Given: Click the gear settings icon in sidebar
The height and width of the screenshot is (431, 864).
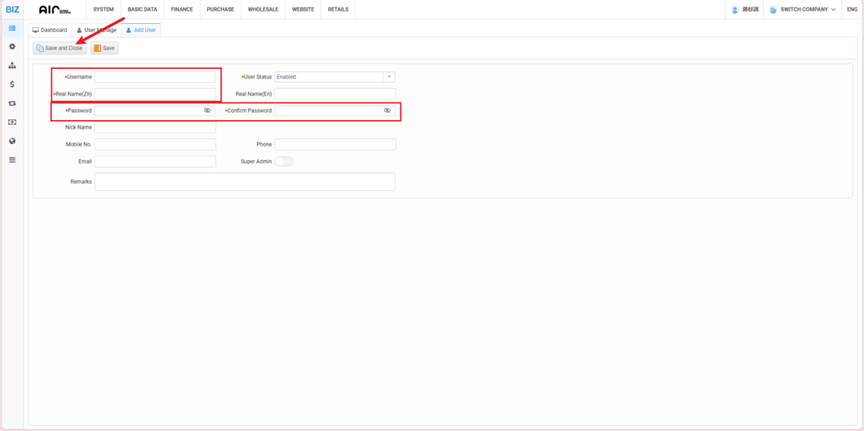Looking at the screenshot, I should click(x=12, y=47).
